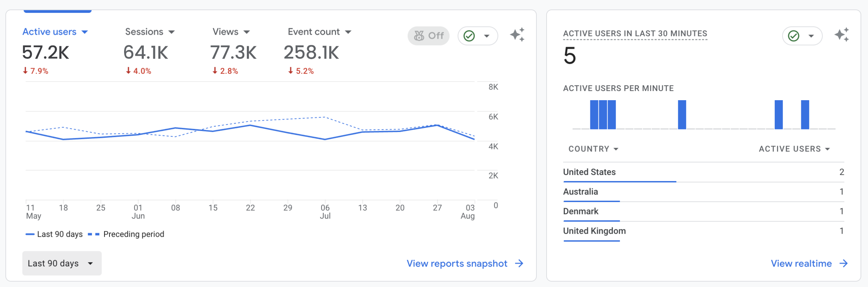This screenshot has width=868, height=287.
Task: Toggle the benchmarking Off button
Action: pyautogui.click(x=429, y=36)
